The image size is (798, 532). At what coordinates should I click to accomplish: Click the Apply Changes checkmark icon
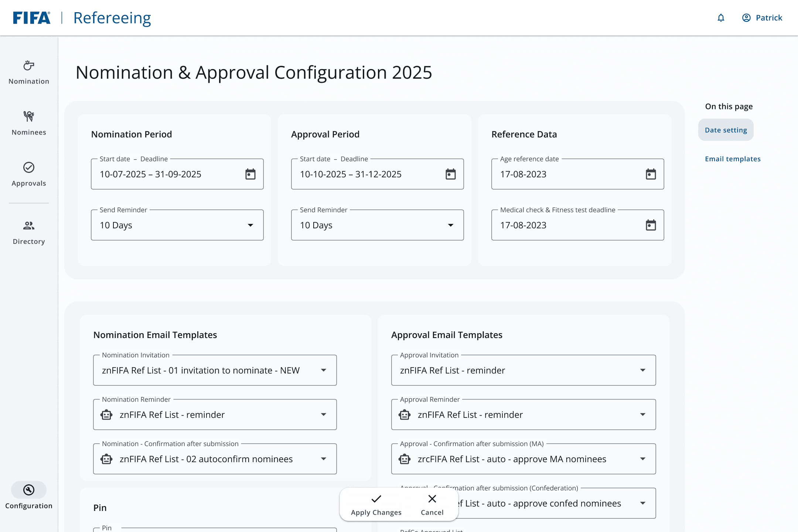pyautogui.click(x=376, y=499)
